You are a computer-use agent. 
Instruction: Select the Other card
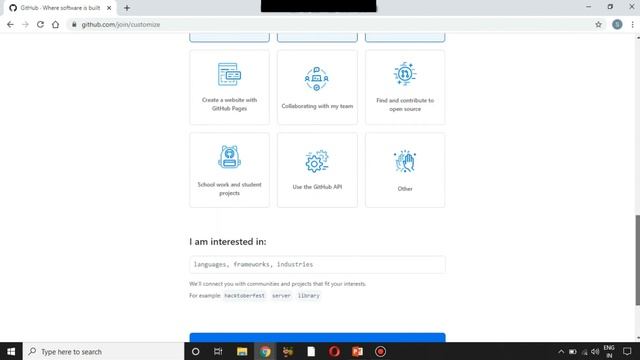click(405, 170)
